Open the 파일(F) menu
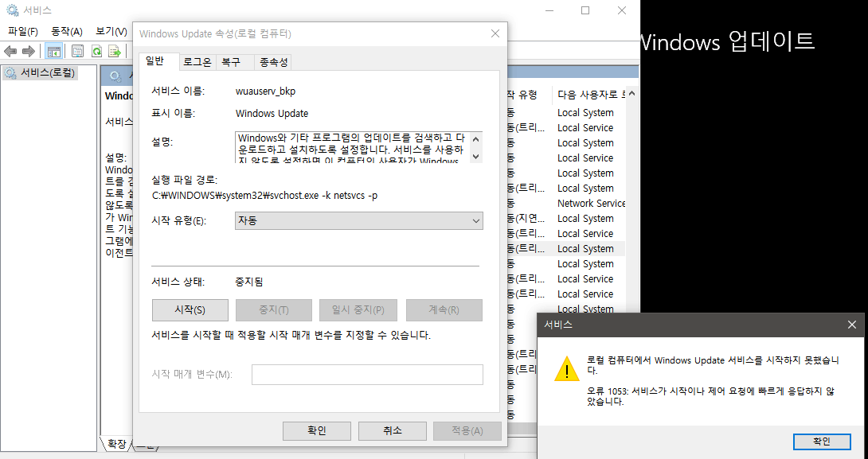Viewport: 868px width, 459px height. coord(23,32)
